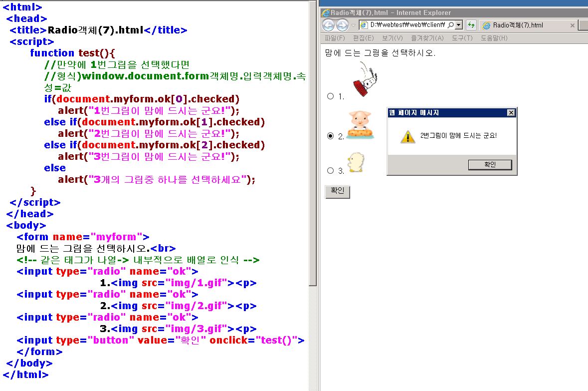Click the alert message text '2번그림이 맘에 드시는 군요!'
This screenshot has width=588, height=391.
[458, 136]
